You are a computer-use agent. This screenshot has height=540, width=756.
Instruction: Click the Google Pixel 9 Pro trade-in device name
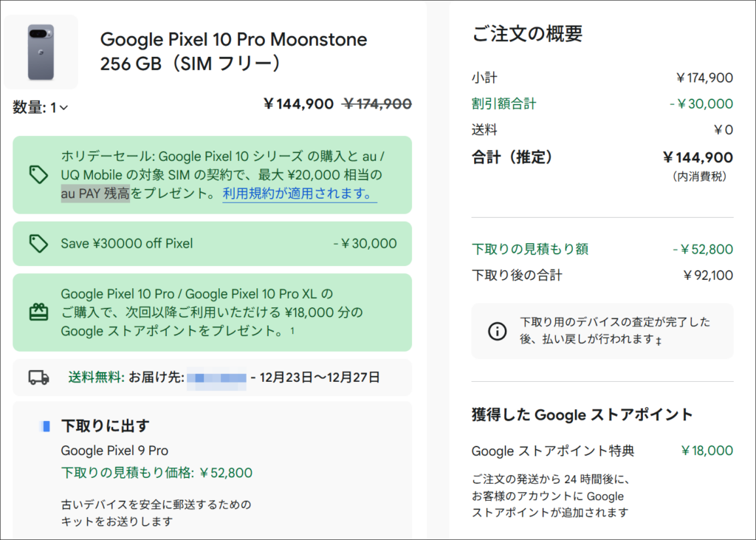click(114, 451)
